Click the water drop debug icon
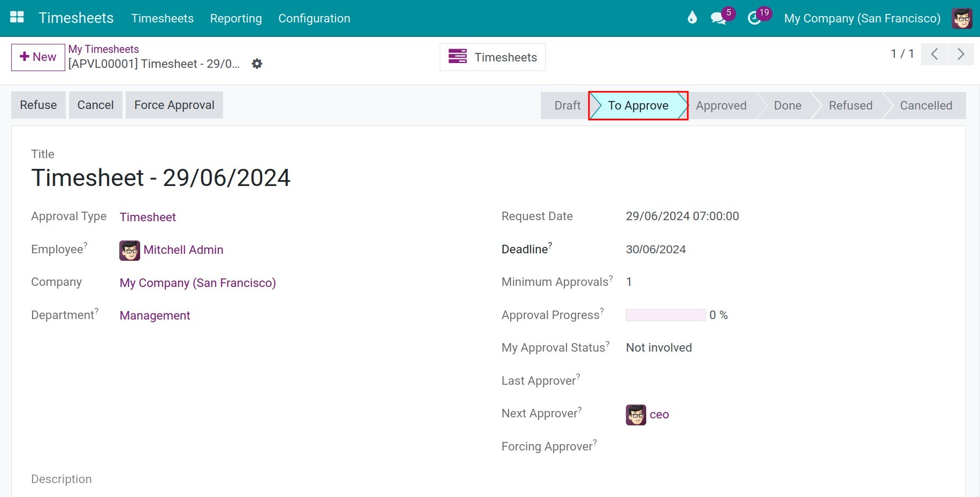The height and width of the screenshot is (497, 980). coord(692,18)
